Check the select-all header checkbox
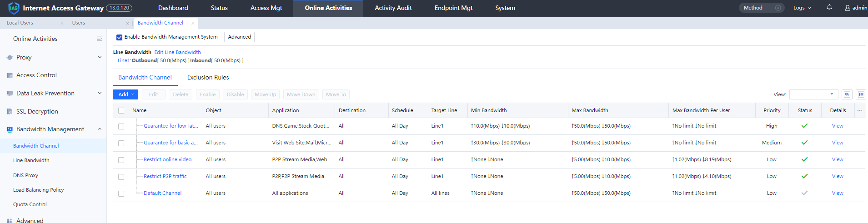 tap(121, 110)
